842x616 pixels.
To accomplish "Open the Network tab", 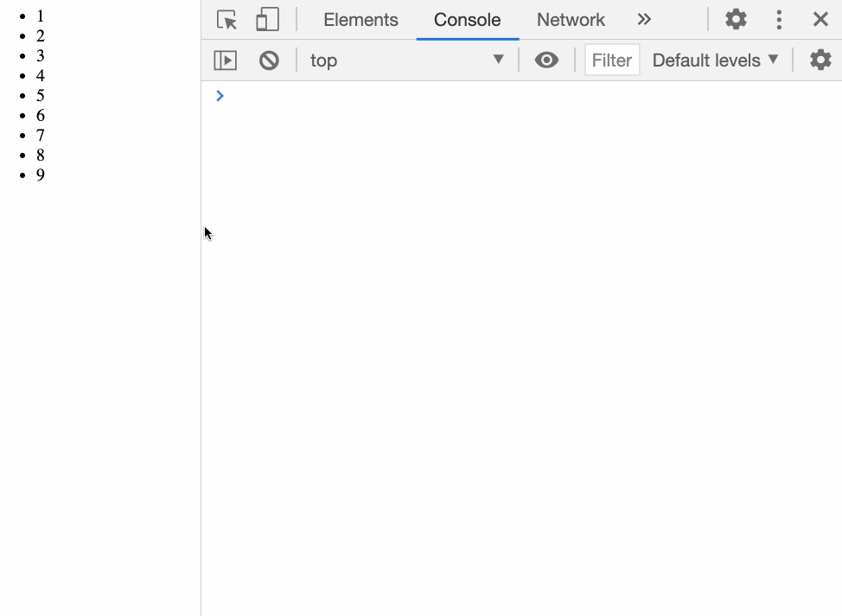I will (x=571, y=20).
